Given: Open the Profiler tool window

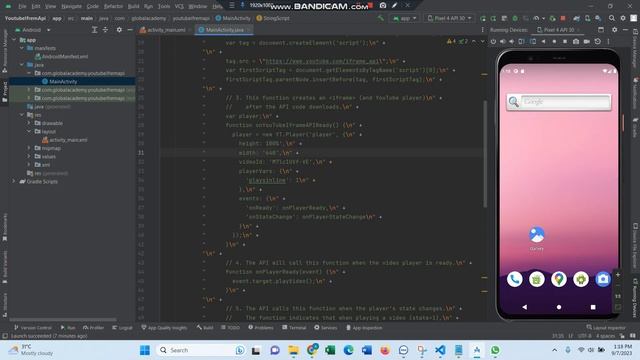Looking at the screenshot, I should pos(93,328).
